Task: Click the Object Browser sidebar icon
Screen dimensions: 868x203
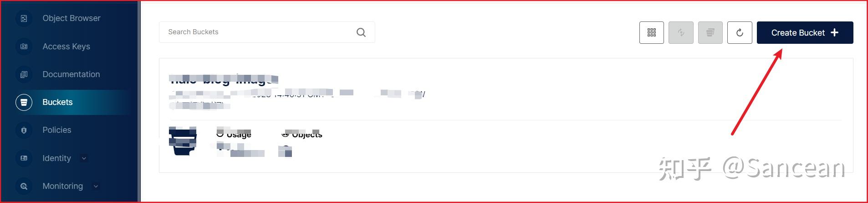Action: click(24, 19)
